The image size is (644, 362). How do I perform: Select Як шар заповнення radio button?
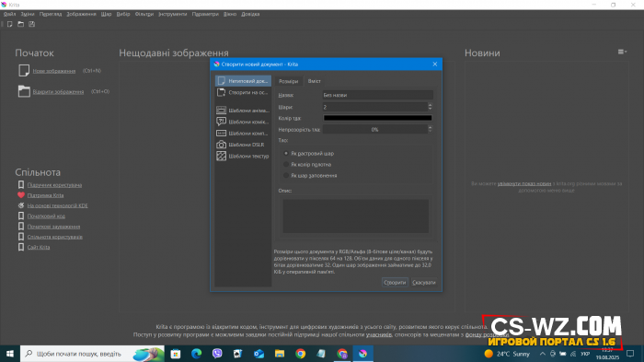click(x=286, y=176)
